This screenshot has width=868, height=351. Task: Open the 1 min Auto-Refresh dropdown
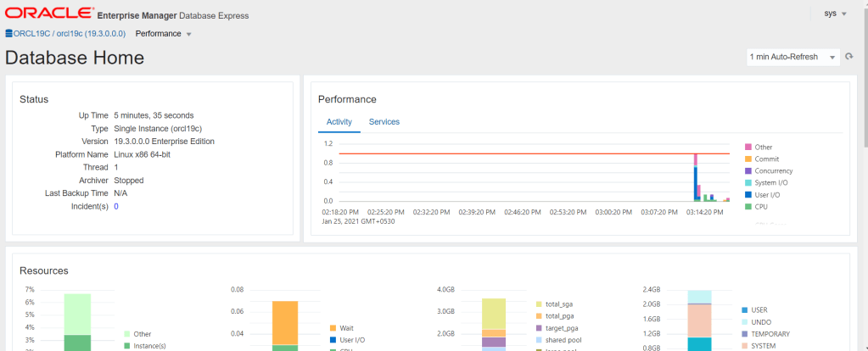pyautogui.click(x=792, y=57)
